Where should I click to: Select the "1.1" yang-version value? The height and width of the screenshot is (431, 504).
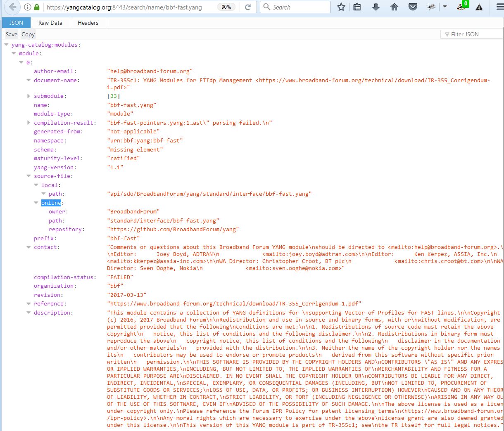click(115, 168)
